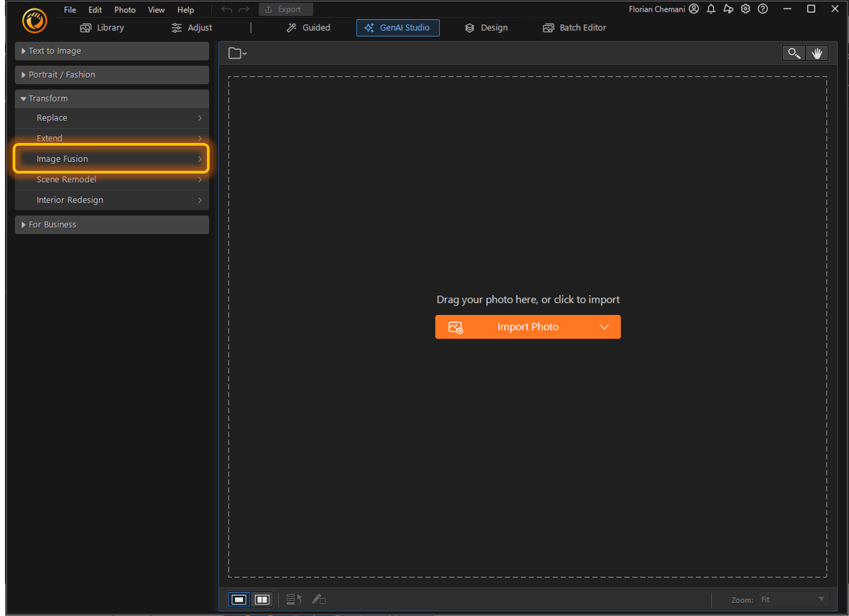
Task: Select the Image Fusion tool
Action: coord(111,158)
